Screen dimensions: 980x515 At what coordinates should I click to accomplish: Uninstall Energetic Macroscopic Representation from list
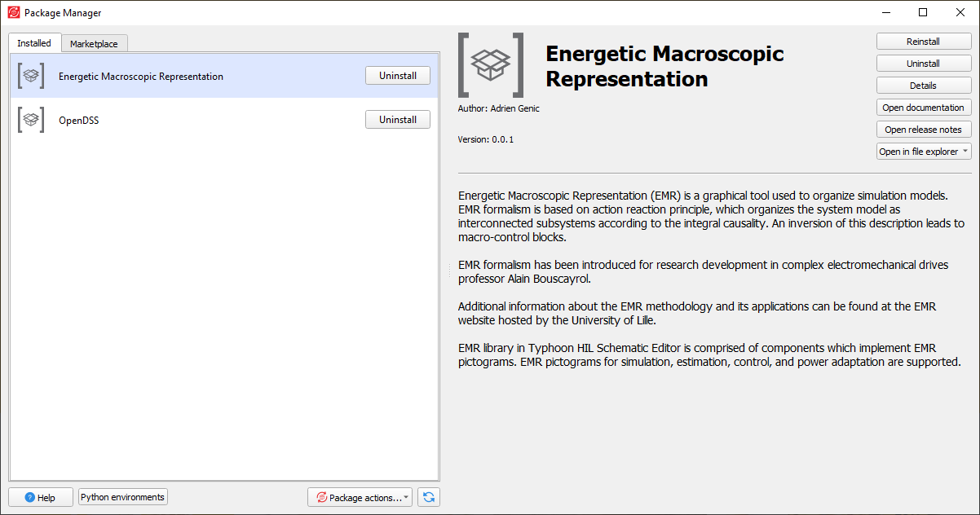tap(397, 76)
